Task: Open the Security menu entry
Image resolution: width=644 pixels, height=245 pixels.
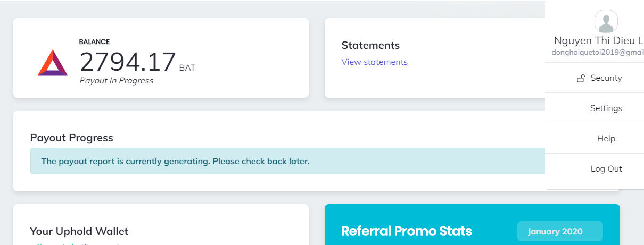Action: click(606, 78)
